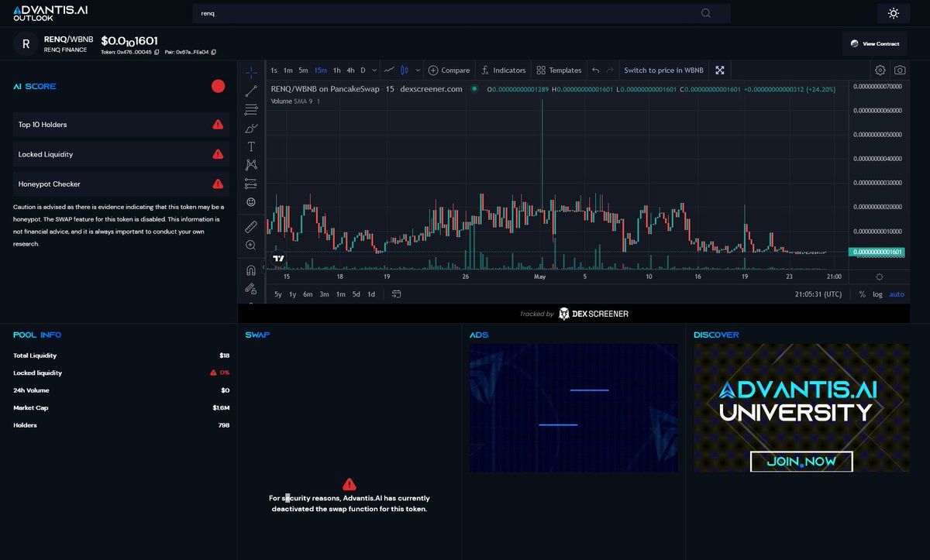930x560 pixels.
Task: Select the brush drawing tool
Action: pyautogui.click(x=250, y=128)
